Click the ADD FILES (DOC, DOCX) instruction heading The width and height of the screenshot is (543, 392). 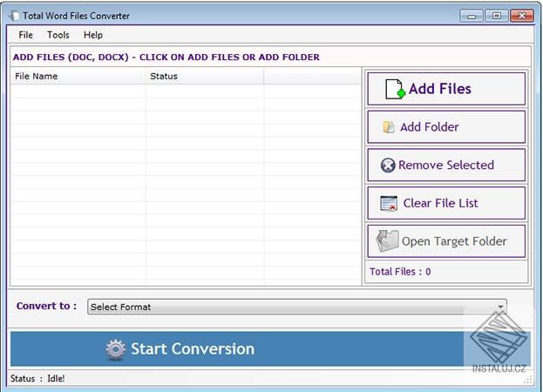tap(166, 57)
